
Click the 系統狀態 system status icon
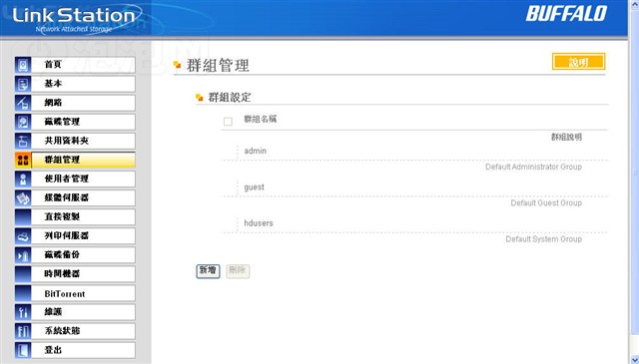point(23,331)
